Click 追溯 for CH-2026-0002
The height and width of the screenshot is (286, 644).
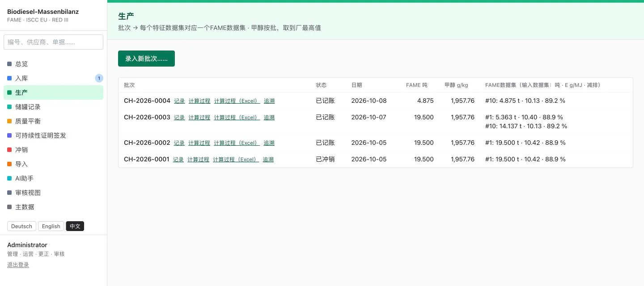pyautogui.click(x=269, y=143)
